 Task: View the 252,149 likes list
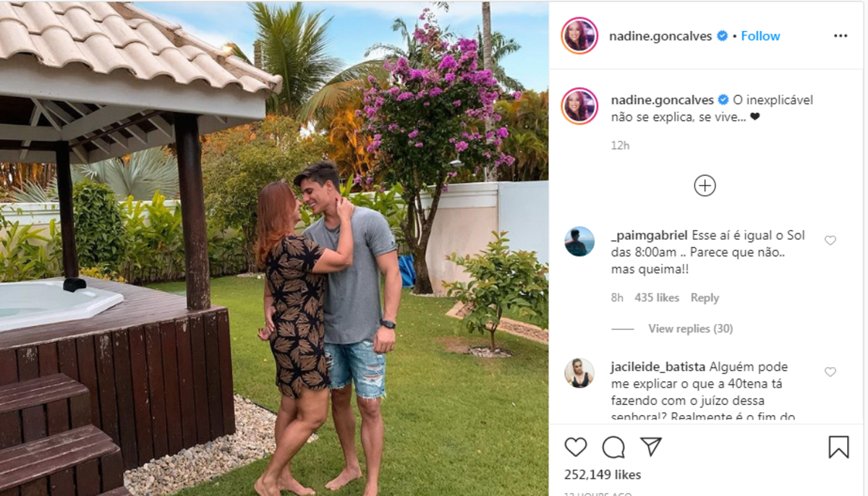(x=603, y=475)
